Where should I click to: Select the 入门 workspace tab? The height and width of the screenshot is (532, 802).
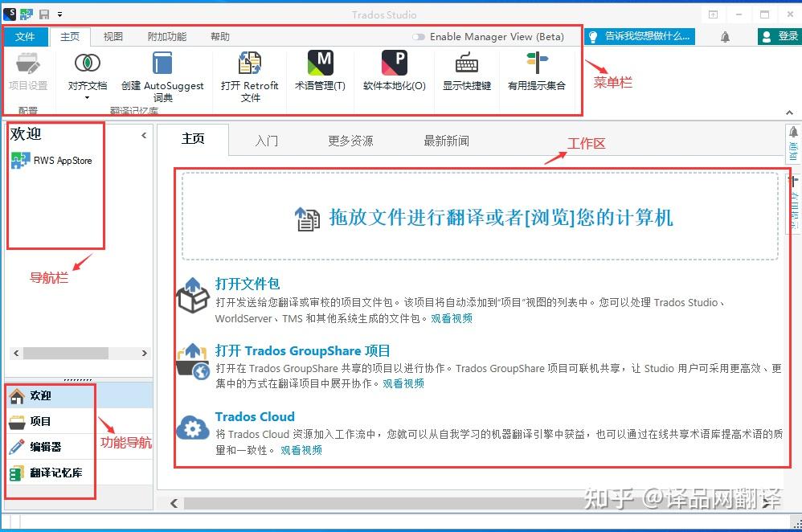point(267,139)
